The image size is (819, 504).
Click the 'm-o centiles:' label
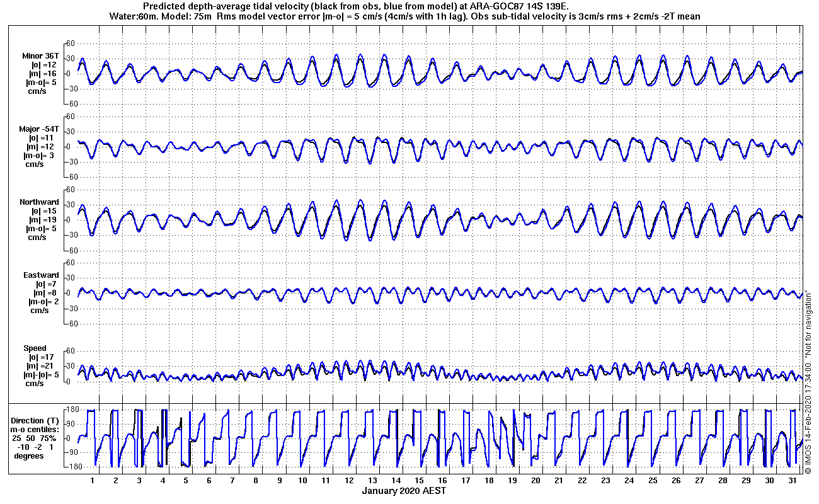click(36, 429)
